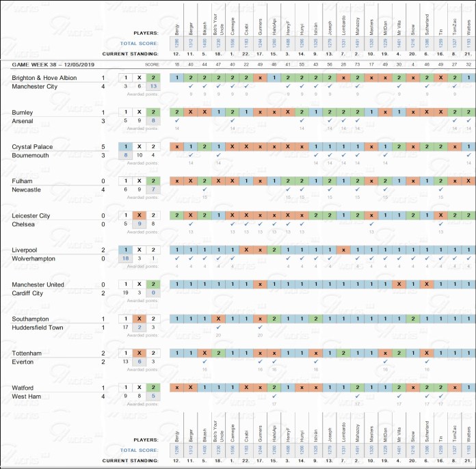The height and width of the screenshot is (469, 476).
Task: Click the Huddersfield Town team name
Action: click(38, 327)
